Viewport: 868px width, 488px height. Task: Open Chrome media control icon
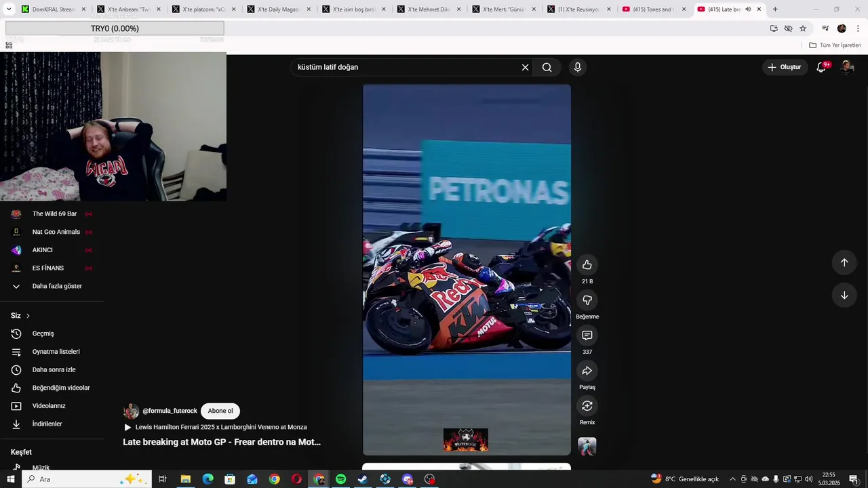tap(825, 28)
